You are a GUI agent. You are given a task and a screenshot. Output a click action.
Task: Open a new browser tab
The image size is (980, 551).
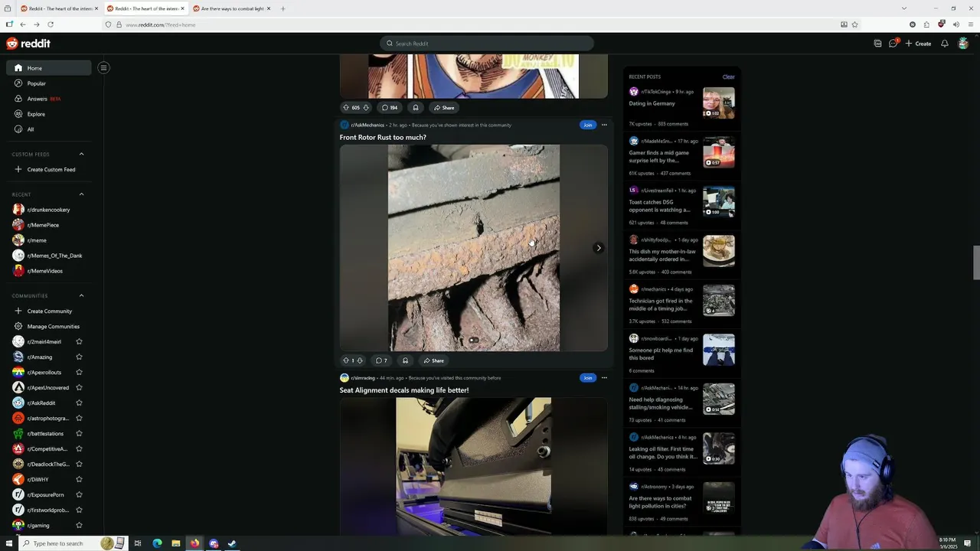click(283, 8)
